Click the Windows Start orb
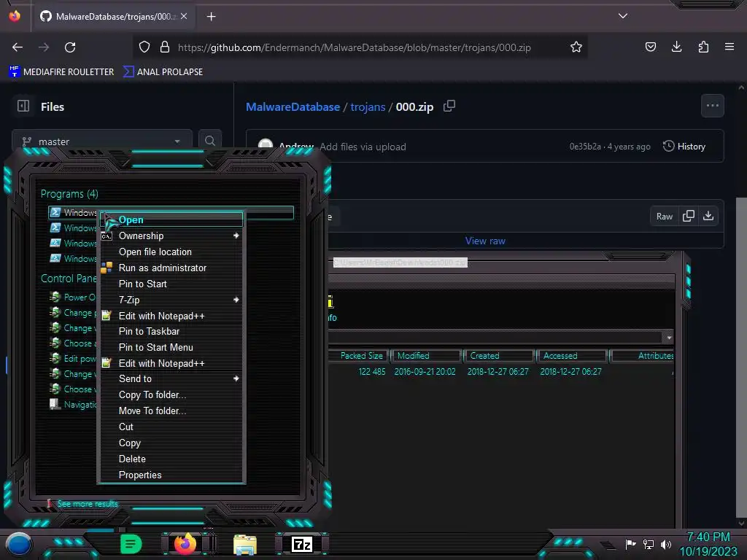 (x=19, y=545)
